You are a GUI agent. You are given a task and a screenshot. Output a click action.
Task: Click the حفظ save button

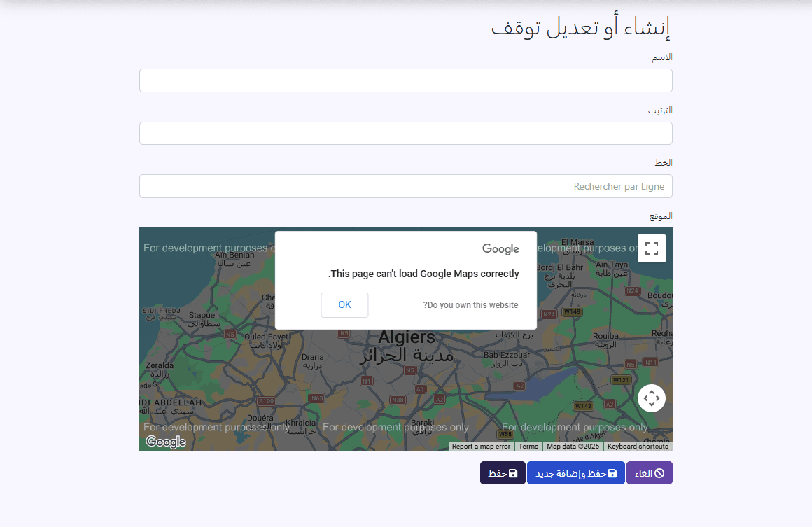click(503, 473)
